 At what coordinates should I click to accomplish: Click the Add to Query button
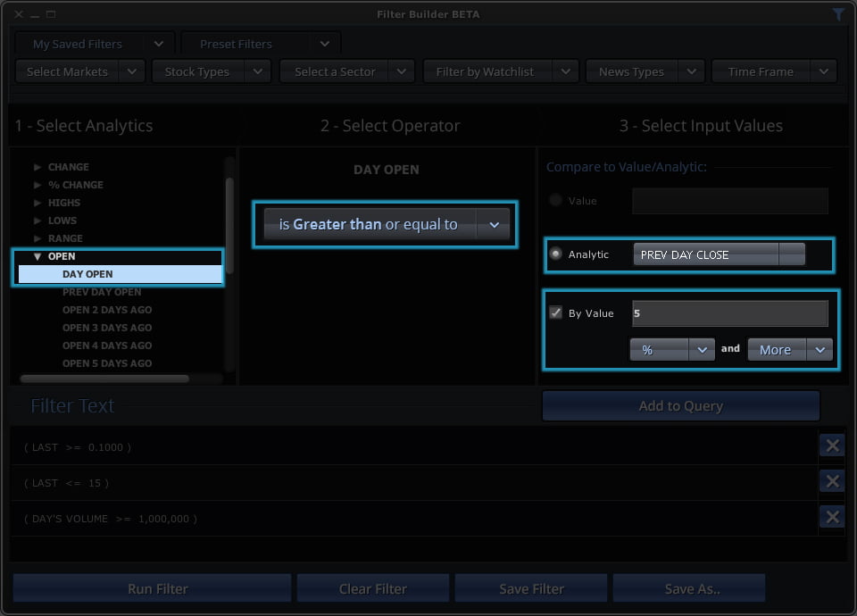pyautogui.click(x=680, y=406)
